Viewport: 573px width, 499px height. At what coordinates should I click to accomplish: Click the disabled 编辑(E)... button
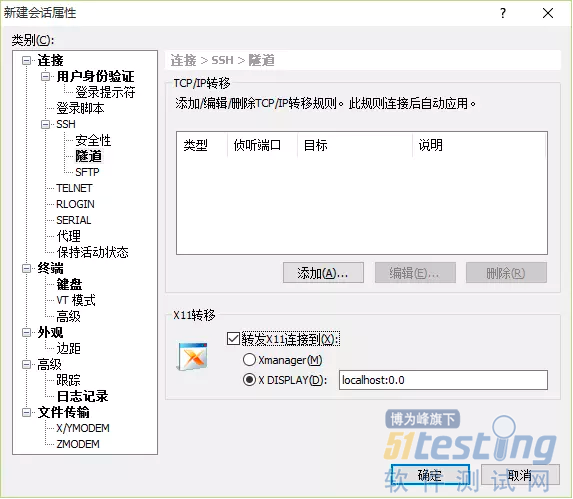[415, 273]
